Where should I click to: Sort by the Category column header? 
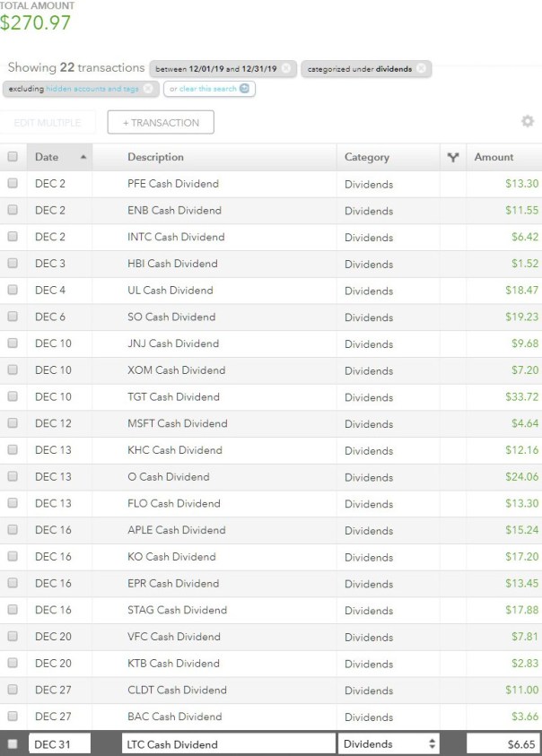tap(367, 157)
